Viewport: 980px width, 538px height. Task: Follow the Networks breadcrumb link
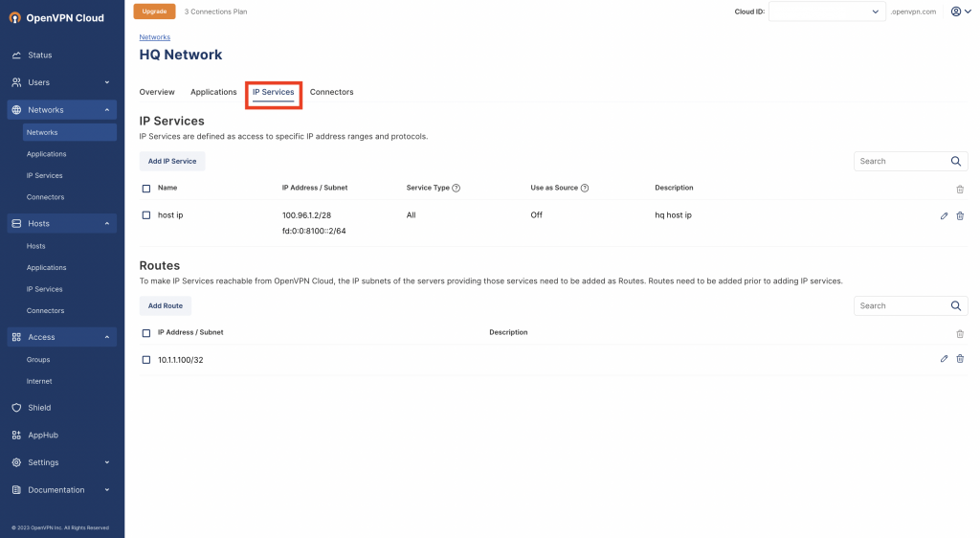click(154, 37)
